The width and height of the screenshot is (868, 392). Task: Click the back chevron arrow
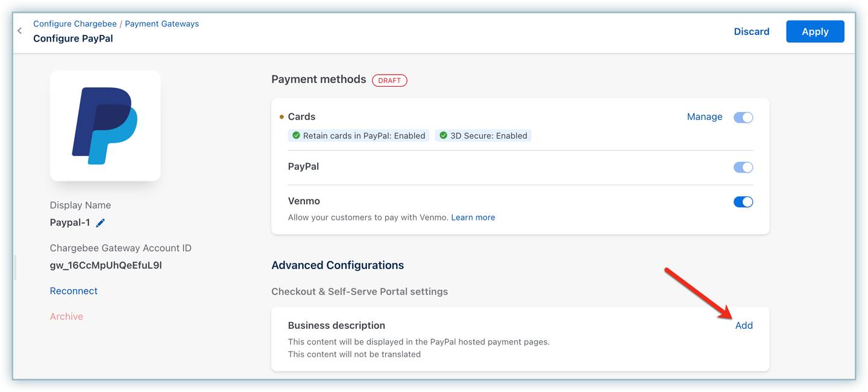pos(20,31)
